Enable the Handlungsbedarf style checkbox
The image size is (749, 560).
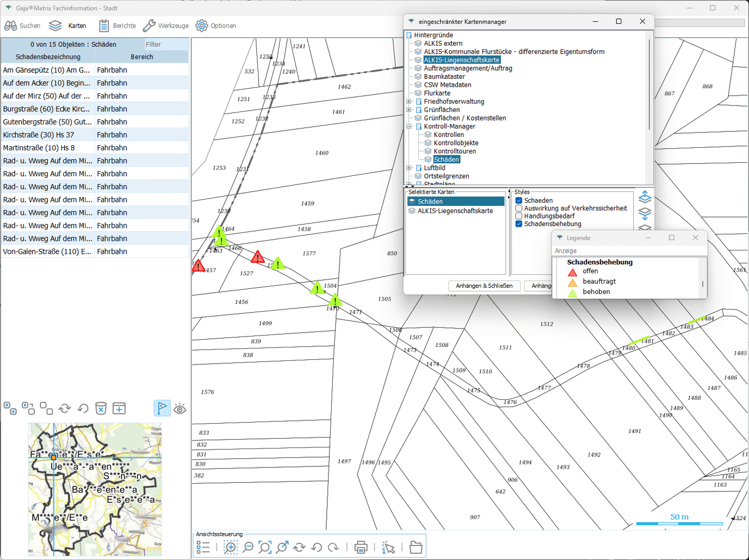click(x=519, y=216)
